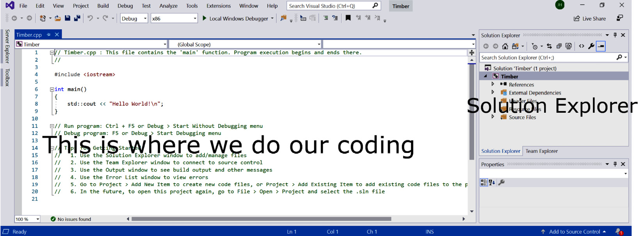Open the debugger target dropdown arrow

[272, 18]
